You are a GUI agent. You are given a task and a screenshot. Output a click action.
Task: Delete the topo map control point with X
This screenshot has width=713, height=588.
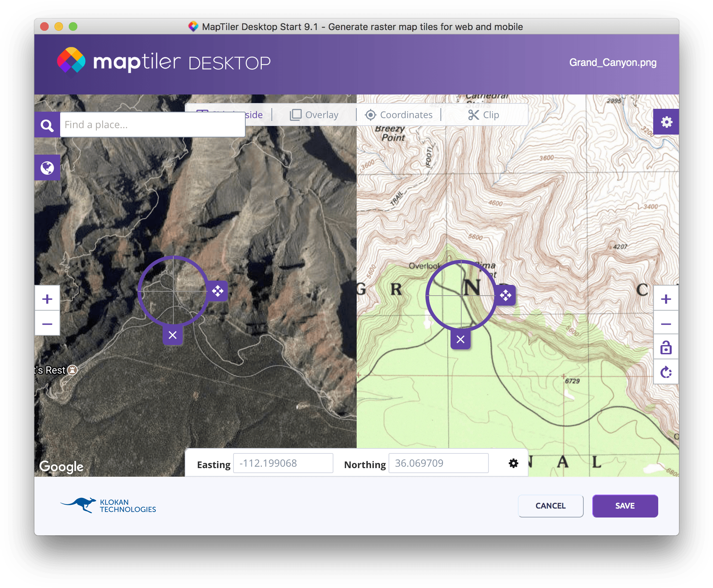pos(461,339)
